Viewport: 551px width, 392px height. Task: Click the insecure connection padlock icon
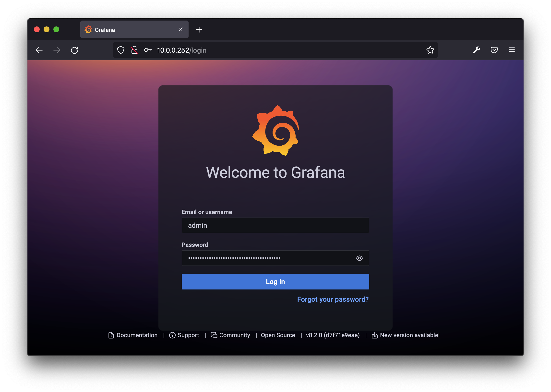(x=134, y=50)
